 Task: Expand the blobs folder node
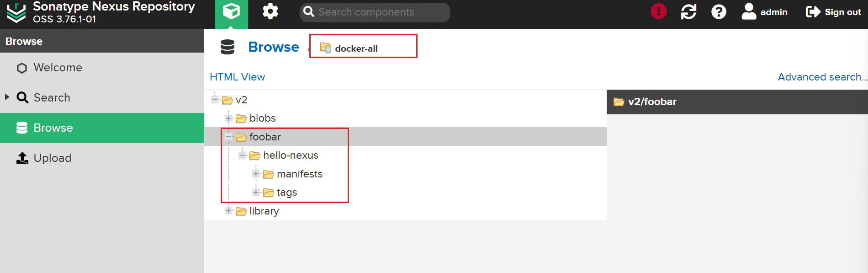tap(228, 118)
